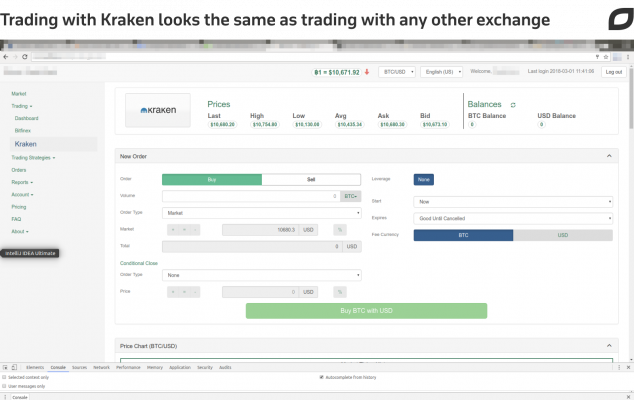Reload the page with the refresh icon
634x400 pixels.
25,57
